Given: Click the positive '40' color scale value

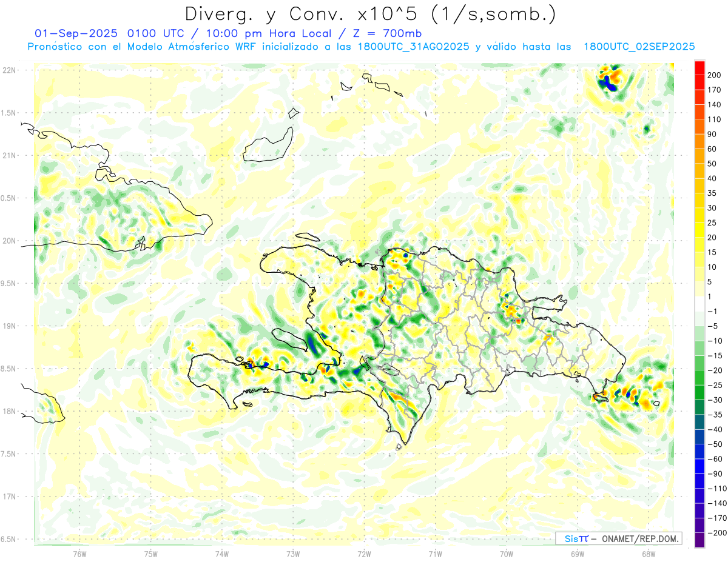Looking at the screenshot, I should [x=713, y=178].
